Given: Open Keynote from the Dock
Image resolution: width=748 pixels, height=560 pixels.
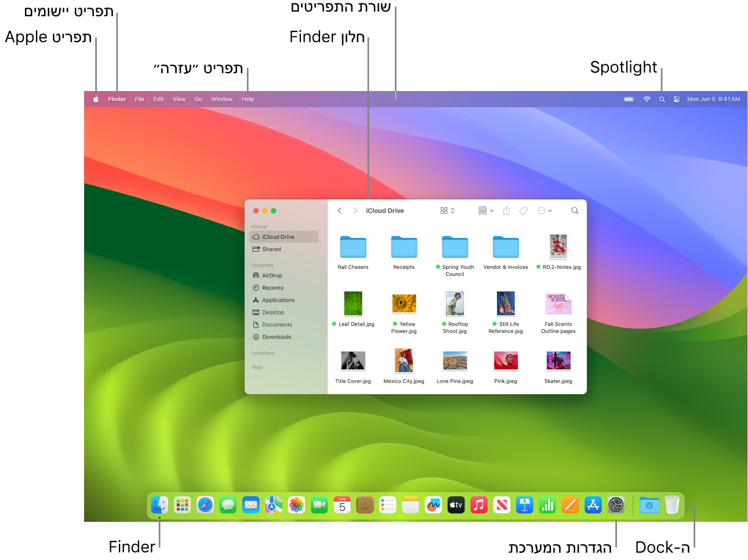Looking at the screenshot, I should tap(525, 505).
